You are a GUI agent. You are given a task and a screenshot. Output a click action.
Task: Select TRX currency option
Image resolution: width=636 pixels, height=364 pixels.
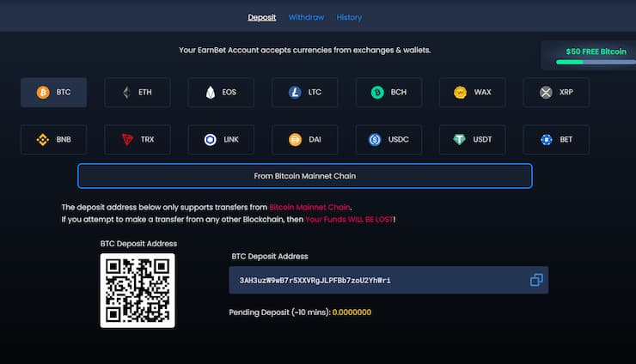pyautogui.click(x=138, y=139)
